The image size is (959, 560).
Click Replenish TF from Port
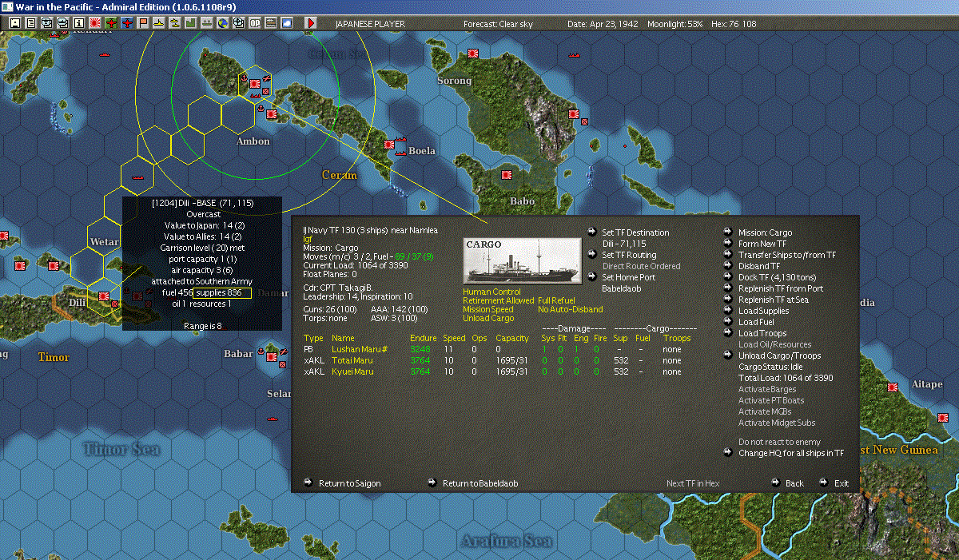pos(780,288)
